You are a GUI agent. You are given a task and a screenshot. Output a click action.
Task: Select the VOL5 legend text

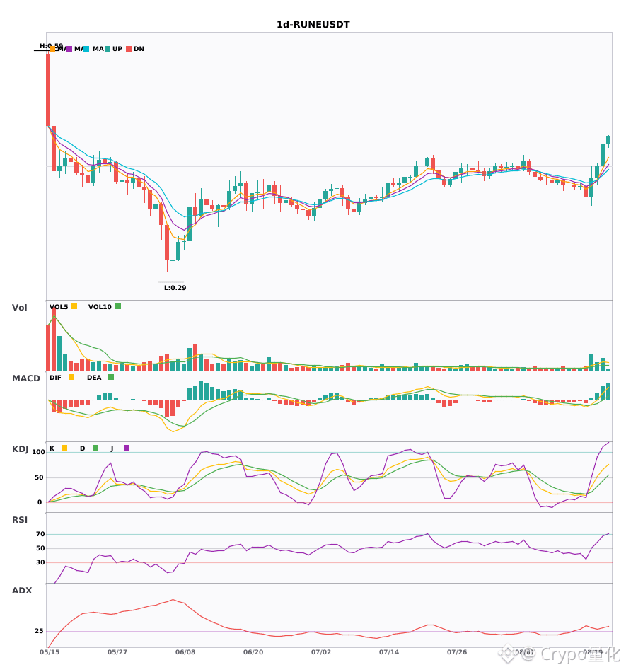[x=59, y=307]
